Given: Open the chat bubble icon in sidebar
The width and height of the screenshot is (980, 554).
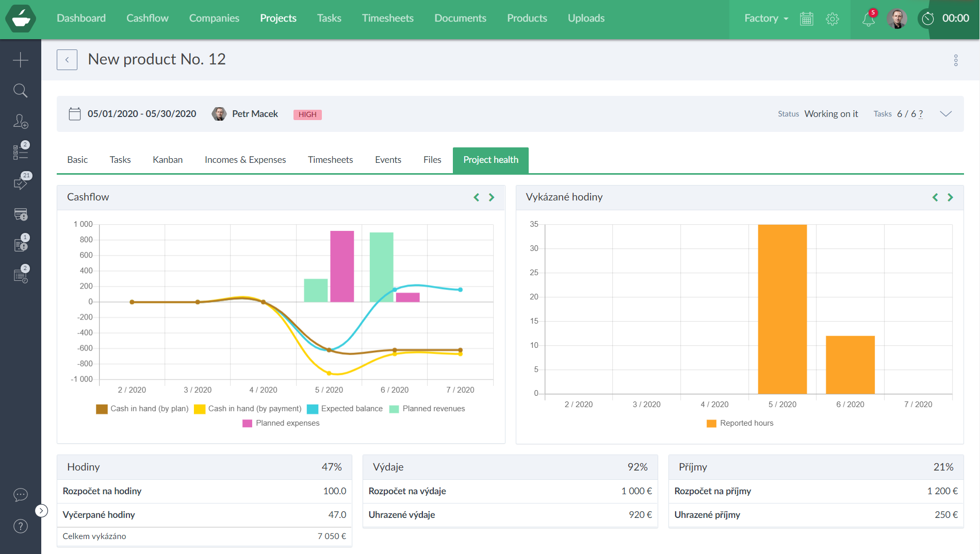Looking at the screenshot, I should [x=21, y=495].
